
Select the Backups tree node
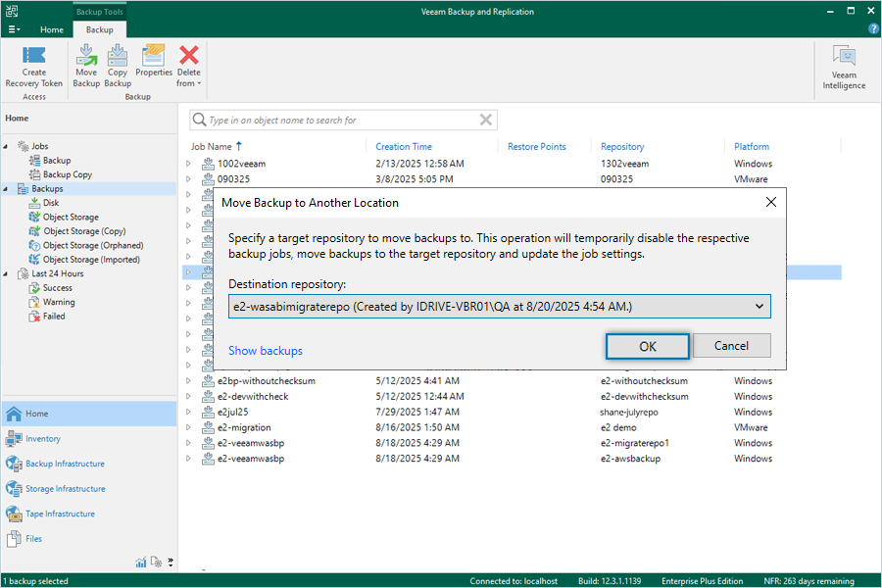click(47, 188)
